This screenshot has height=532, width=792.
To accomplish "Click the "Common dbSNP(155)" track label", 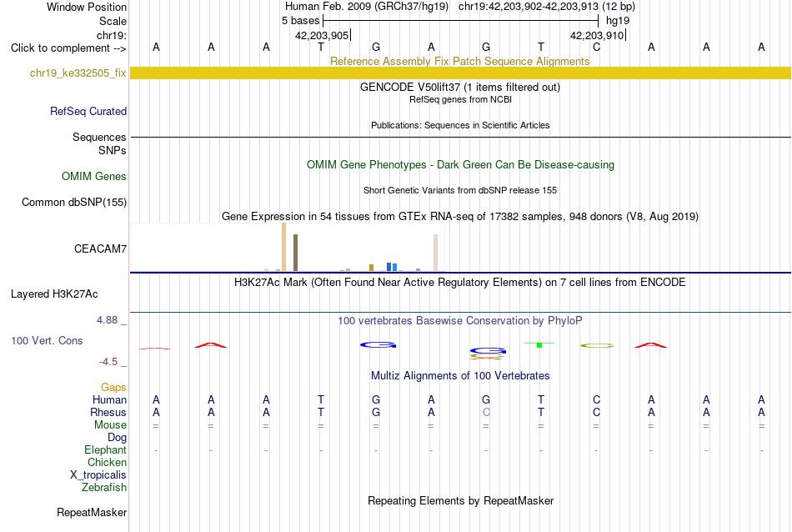I will 73,202.
